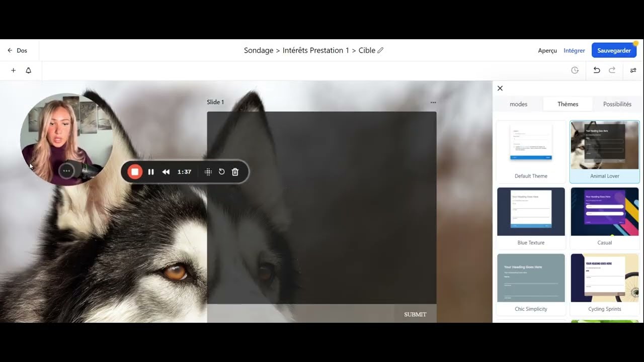Open the styles settings sliders icon
Screen dimensions: 644x362
(x=633, y=70)
